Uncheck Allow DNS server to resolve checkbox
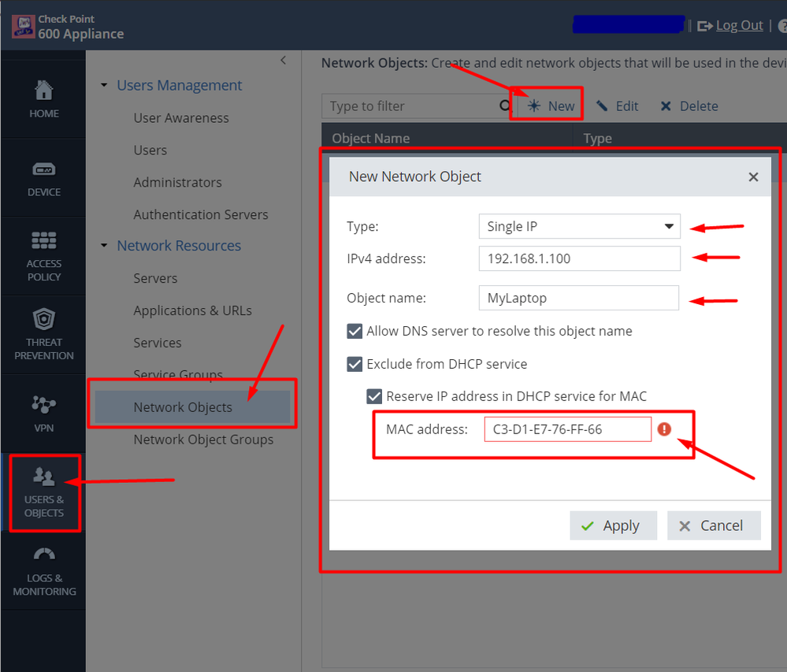Screen dimensions: 787x672 point(355,332)
